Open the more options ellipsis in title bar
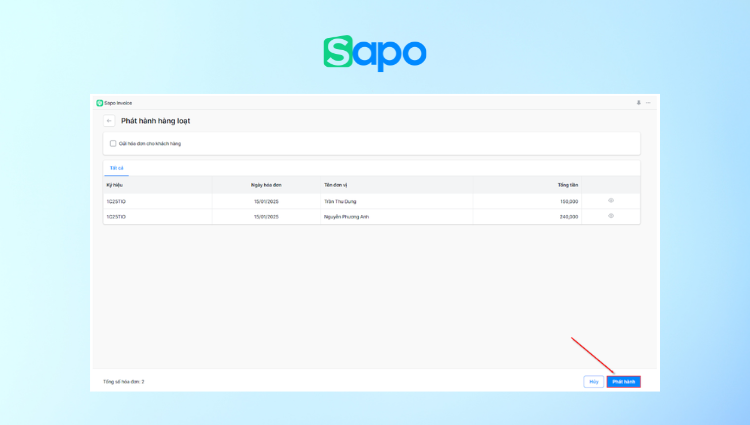The image size is (750, 425). tap(648, 103)
